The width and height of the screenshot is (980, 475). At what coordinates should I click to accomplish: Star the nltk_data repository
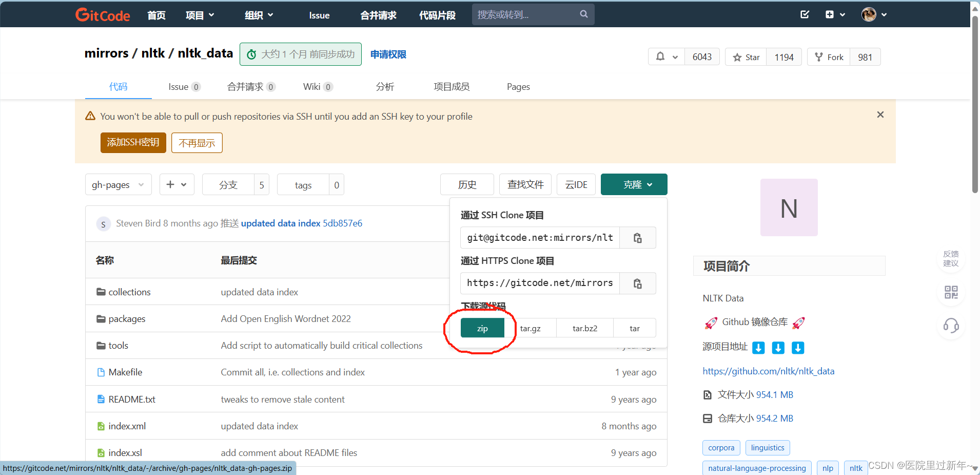click(746, 57)
